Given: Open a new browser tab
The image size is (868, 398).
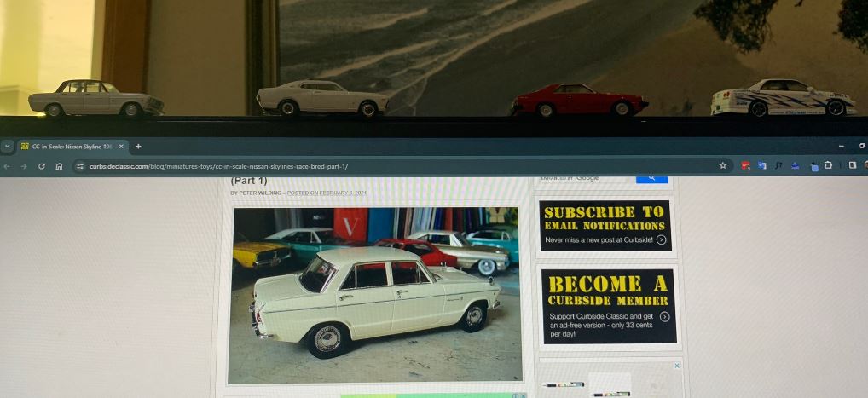Looking at the screenshot, I should coord(138,147).
